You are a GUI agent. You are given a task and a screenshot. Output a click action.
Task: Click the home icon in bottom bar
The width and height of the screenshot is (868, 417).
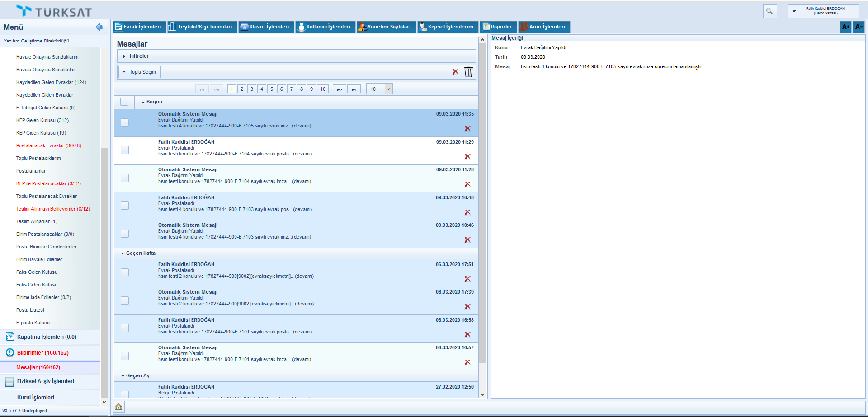pyautogui.click(x=118, y=407)
